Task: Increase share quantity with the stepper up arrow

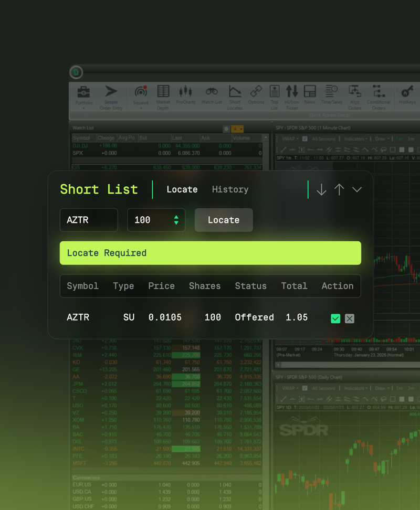Action: (x=176, y=217)
